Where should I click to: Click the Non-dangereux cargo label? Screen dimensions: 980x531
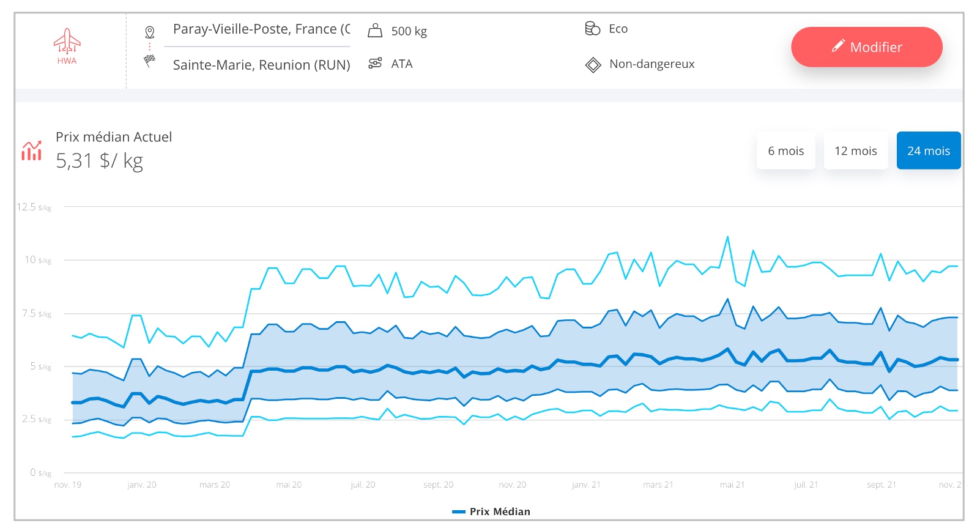[x=651, y=64]
